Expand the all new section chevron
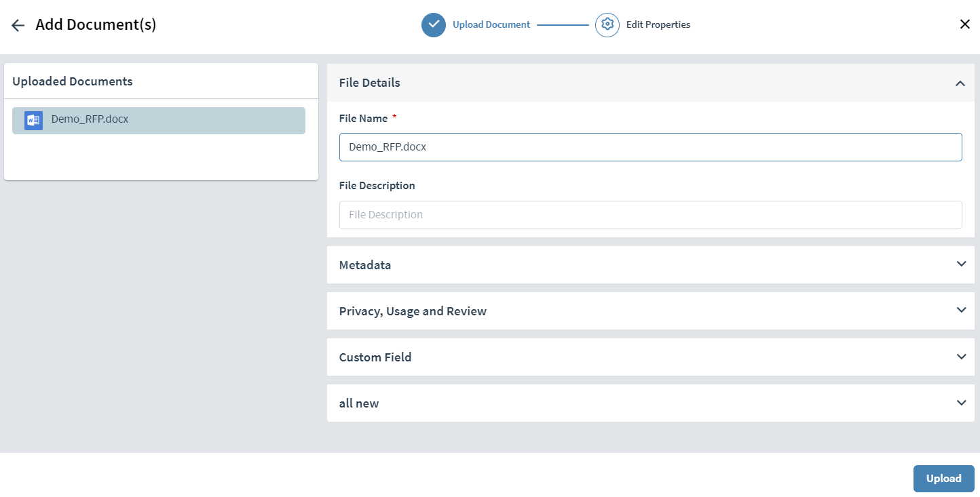This screenshot has width=980, height=497. (961, 402)
